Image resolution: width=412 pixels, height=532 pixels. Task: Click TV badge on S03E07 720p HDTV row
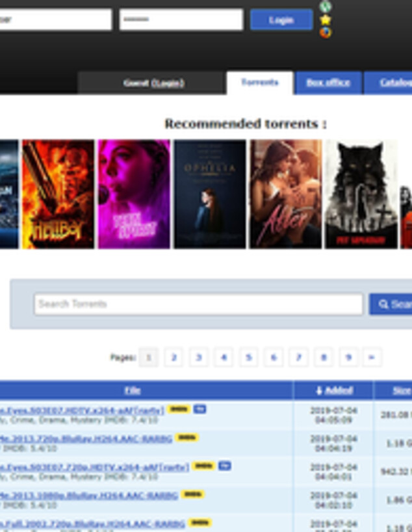(x=224, y=466)
